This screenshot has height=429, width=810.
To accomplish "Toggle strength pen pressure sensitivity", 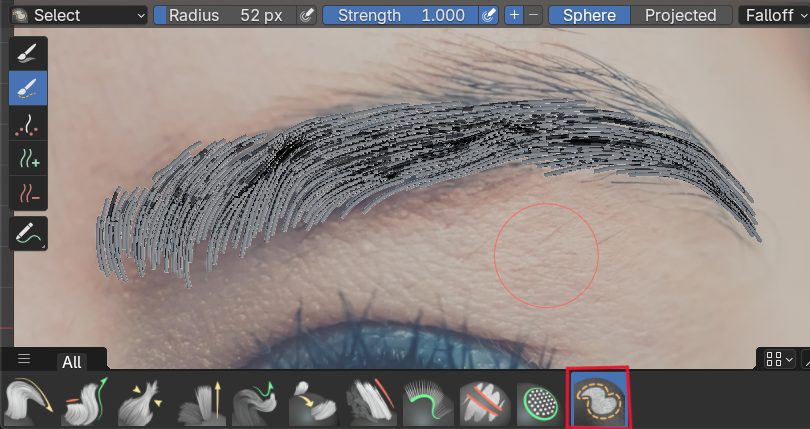I will pyautogui.click(x=488, y=15).
